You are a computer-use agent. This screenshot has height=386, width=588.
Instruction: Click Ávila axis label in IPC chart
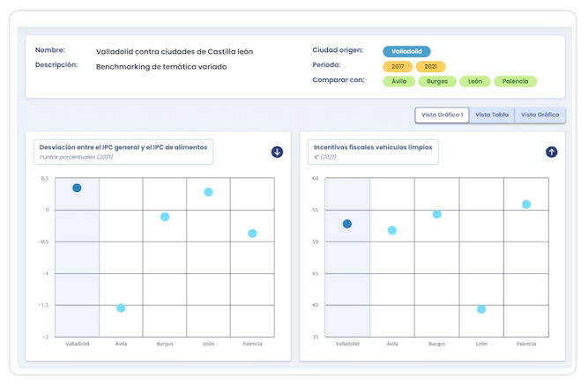pos(121,344)
